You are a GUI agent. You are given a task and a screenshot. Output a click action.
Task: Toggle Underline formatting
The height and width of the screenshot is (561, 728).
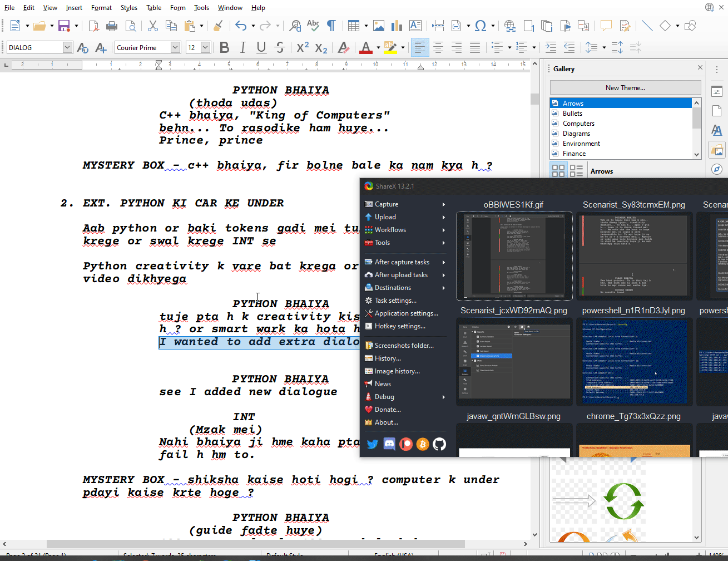coord(261,48)
